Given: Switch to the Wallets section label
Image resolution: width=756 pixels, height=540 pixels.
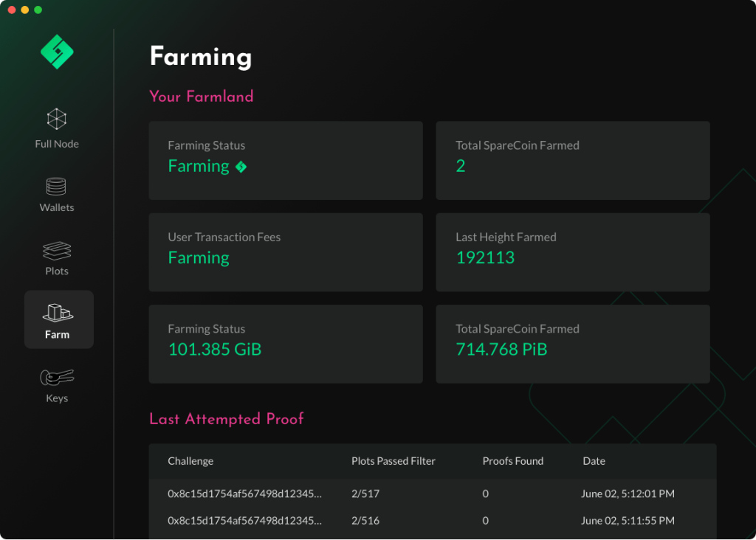Looking at the screenshot, I should click(x=57, y=207).
